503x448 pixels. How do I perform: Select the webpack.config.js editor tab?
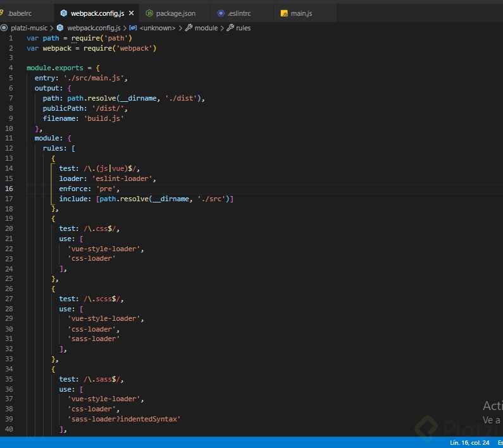pyautogui.click(x=97, y=13)
